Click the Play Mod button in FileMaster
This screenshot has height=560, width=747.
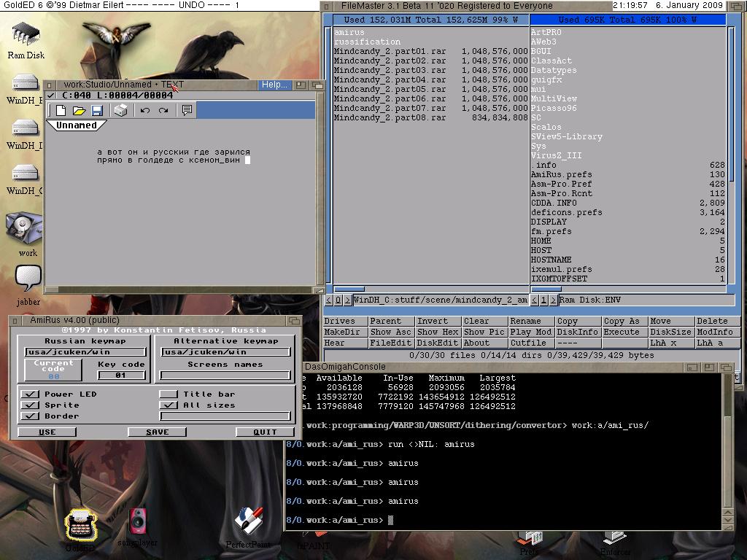(532, 332)
